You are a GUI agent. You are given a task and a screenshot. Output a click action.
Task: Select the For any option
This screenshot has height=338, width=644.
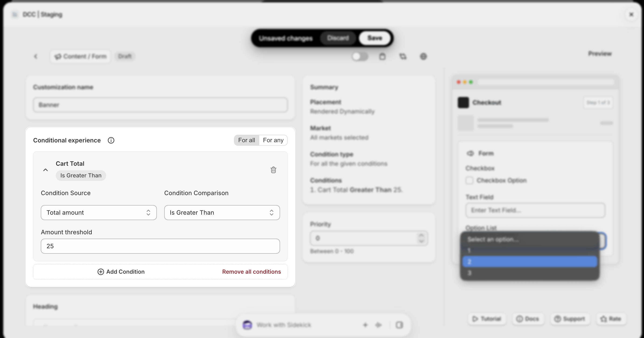click(x=273, y=140)
